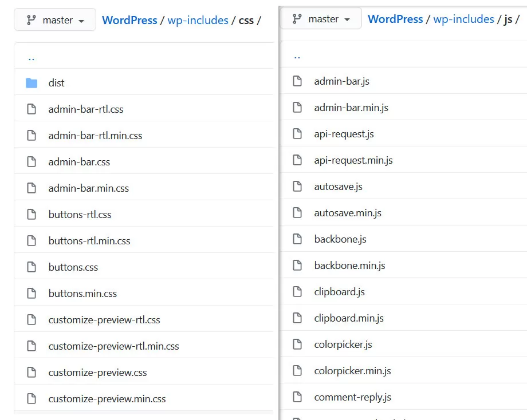Open admin-bar.min.css file
Screen dimensions: 527x420
click(89, 188)
